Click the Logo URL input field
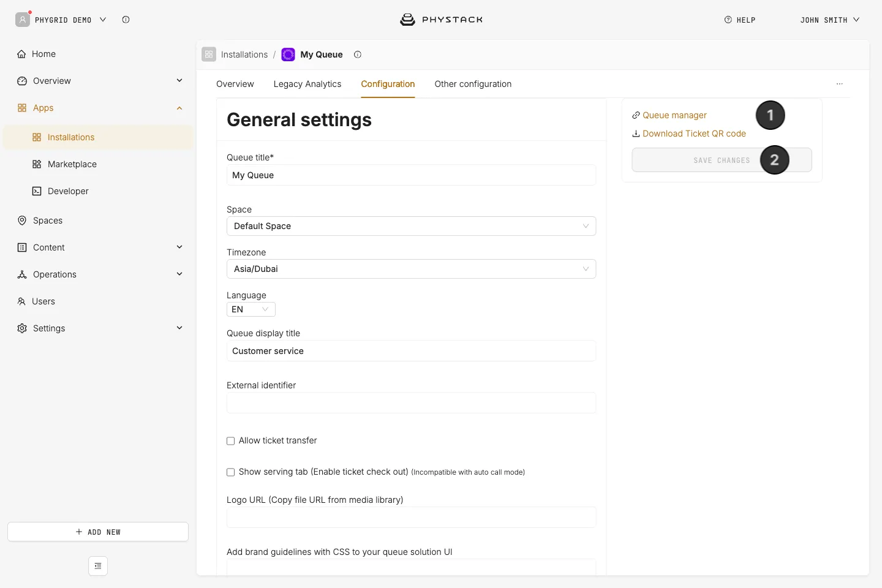The height and width of the screenshot is (588, 882). coord(411,518)
